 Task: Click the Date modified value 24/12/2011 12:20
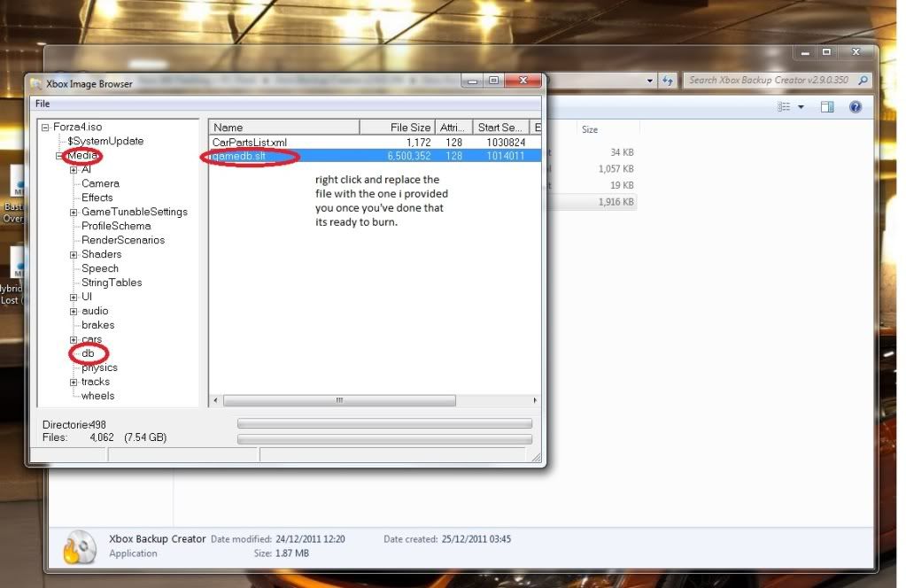click(310, 539)
